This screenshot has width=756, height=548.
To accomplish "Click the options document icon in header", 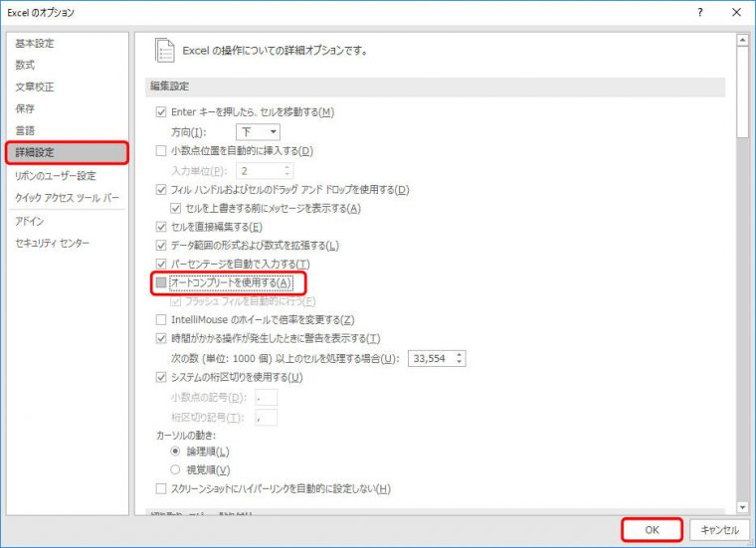I will pyautogui.click(x=164, y=50).
